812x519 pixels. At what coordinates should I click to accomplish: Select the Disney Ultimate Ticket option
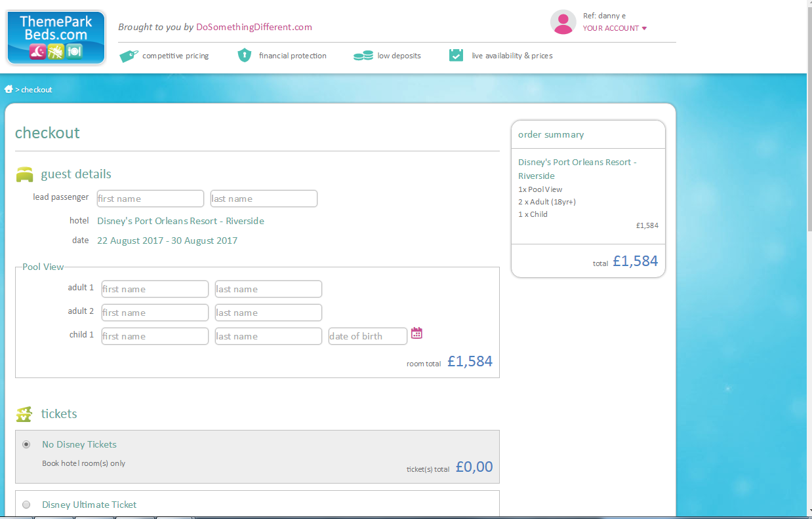(26, 505)
